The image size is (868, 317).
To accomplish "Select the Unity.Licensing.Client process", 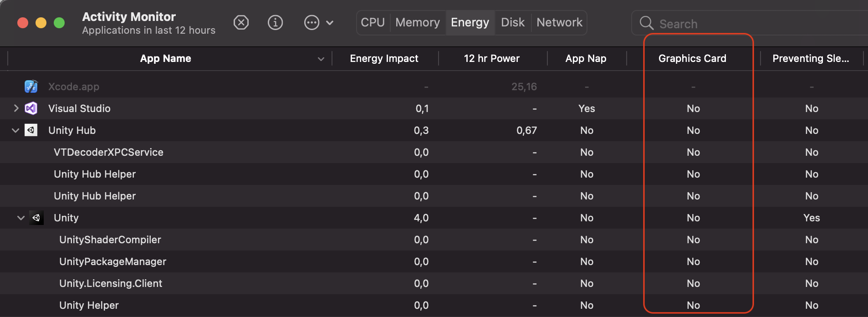I will (111, 283).
